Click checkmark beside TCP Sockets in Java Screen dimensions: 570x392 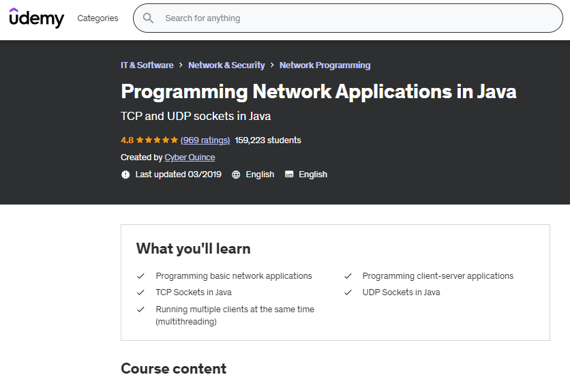(x=140, y=292)
